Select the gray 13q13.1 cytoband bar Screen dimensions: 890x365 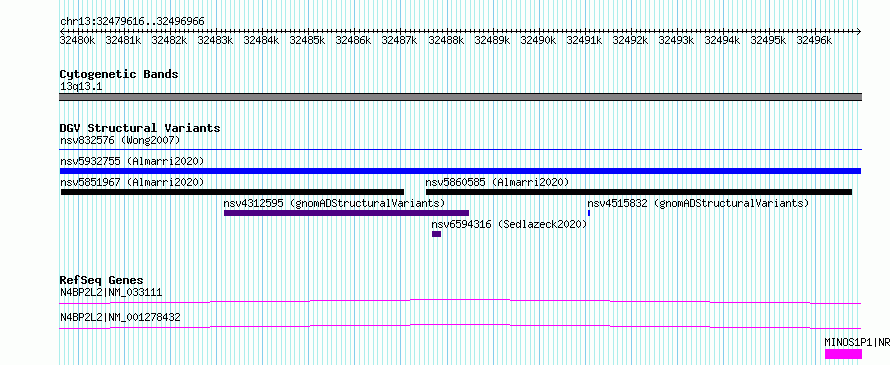(x=460, y=97)
